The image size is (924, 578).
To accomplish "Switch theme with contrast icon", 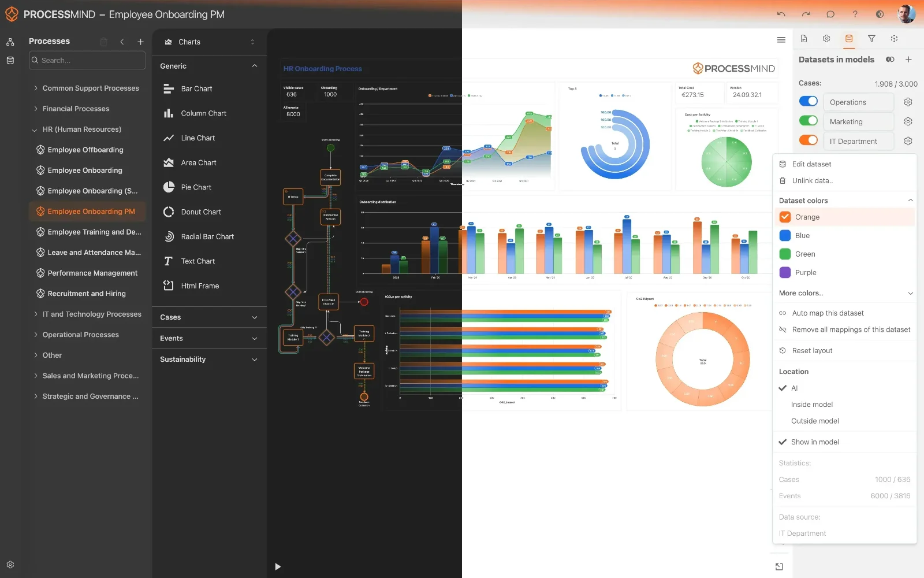I will 880,14.
